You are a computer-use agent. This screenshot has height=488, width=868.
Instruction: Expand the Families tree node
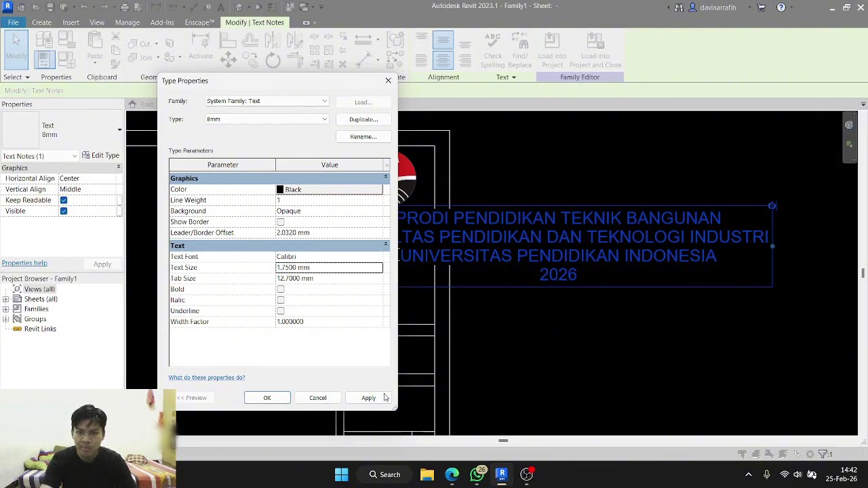[x=6, y=309]
